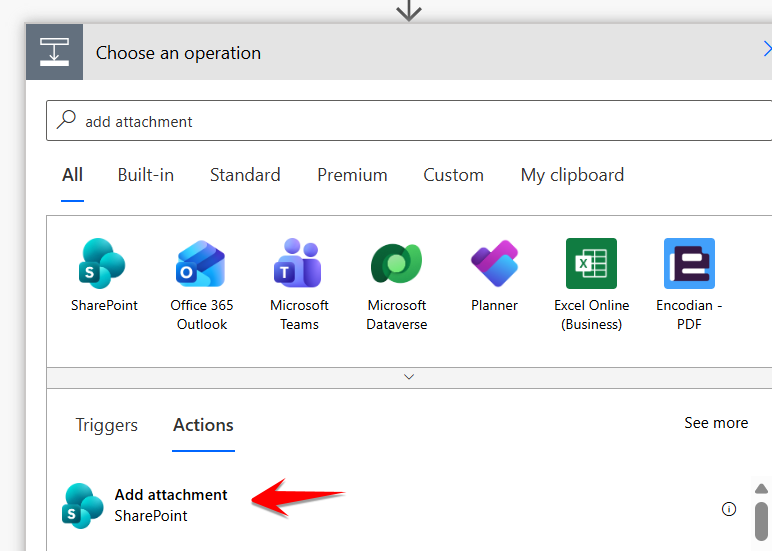Collapse the connectors list with chevron

point(409,377)
